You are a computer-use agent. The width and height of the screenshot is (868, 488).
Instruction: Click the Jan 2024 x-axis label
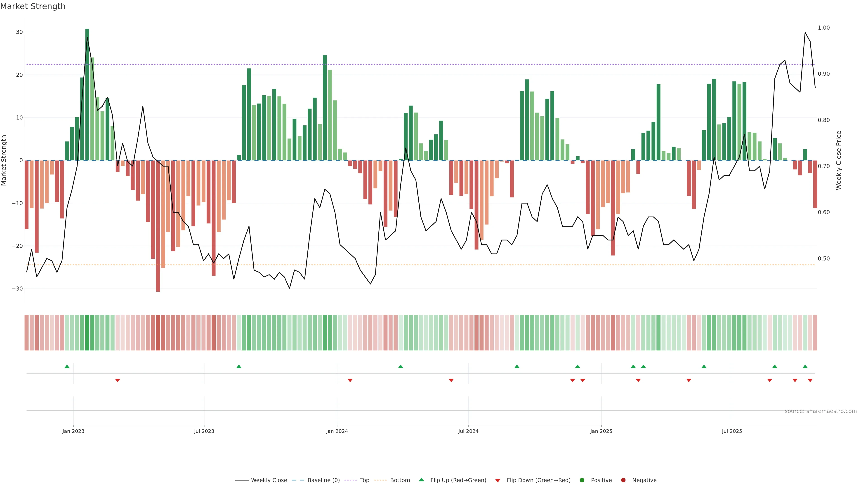click(337, 431)
